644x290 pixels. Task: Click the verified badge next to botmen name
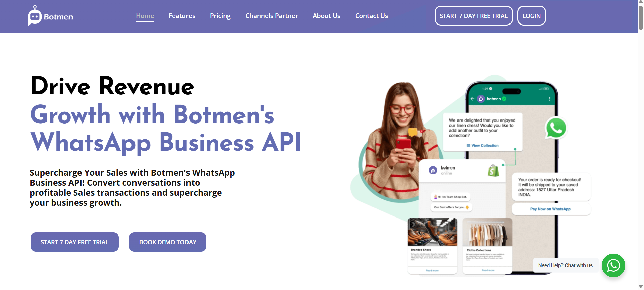[504, 99]
